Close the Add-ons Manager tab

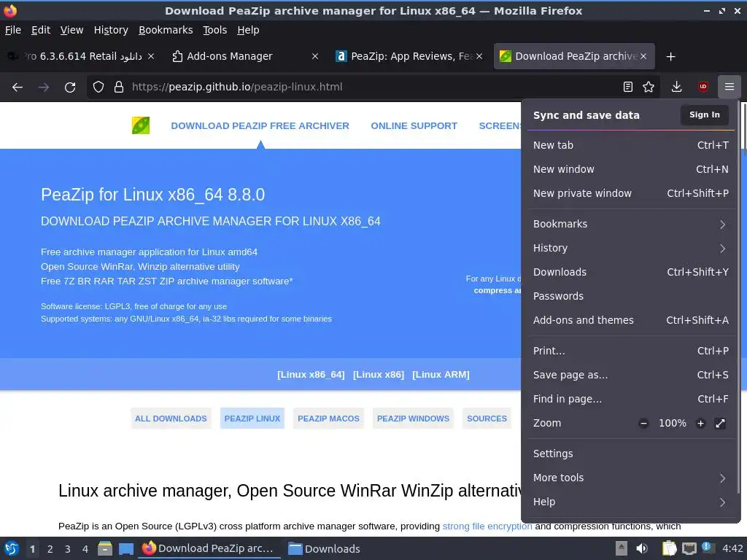tap(315, 56)
